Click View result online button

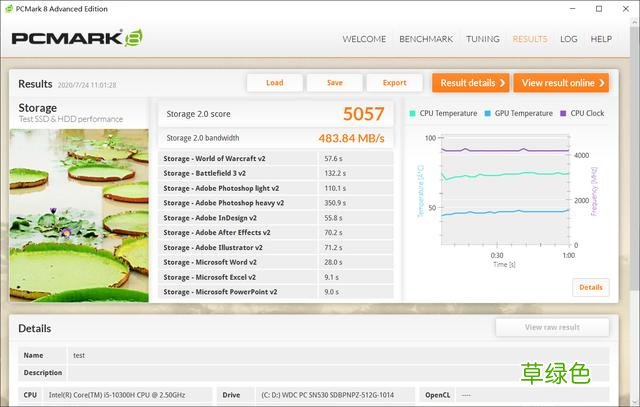[561, 83]
